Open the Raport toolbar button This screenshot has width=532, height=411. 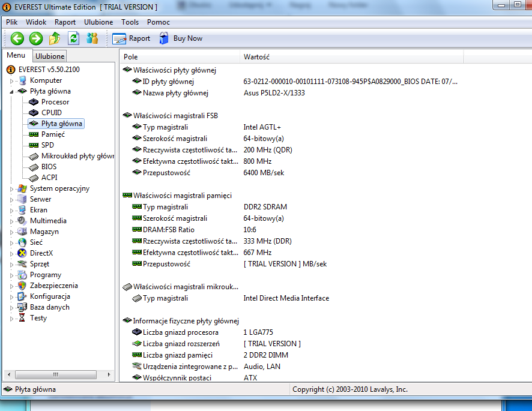click(x=131, y=38)
